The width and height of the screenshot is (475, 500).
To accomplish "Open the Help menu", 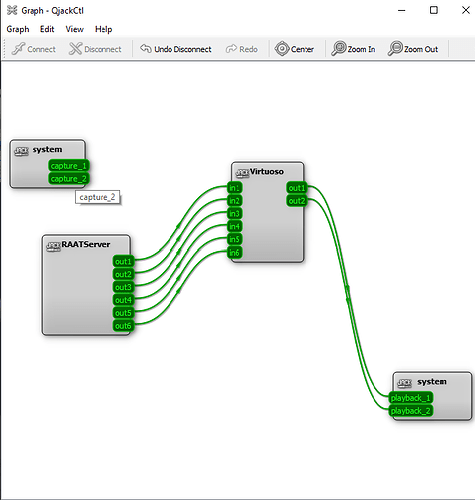I will tap(103, 29).
